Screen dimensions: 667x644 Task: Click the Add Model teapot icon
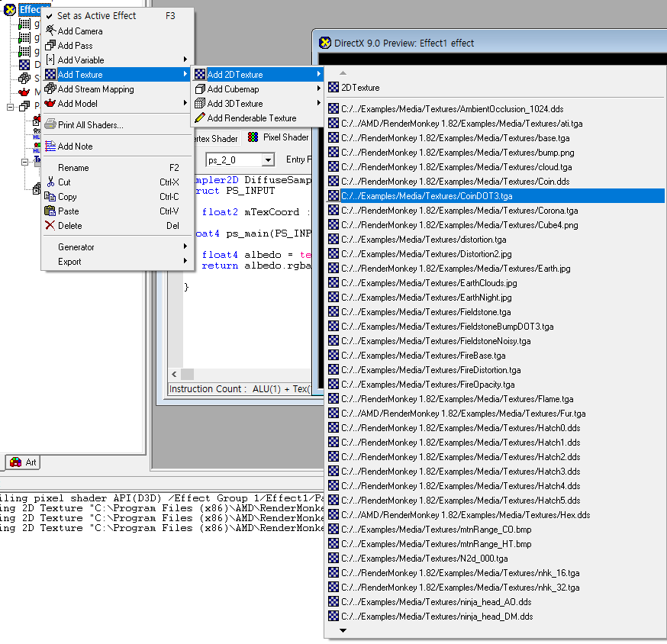[x=50, y=103]
